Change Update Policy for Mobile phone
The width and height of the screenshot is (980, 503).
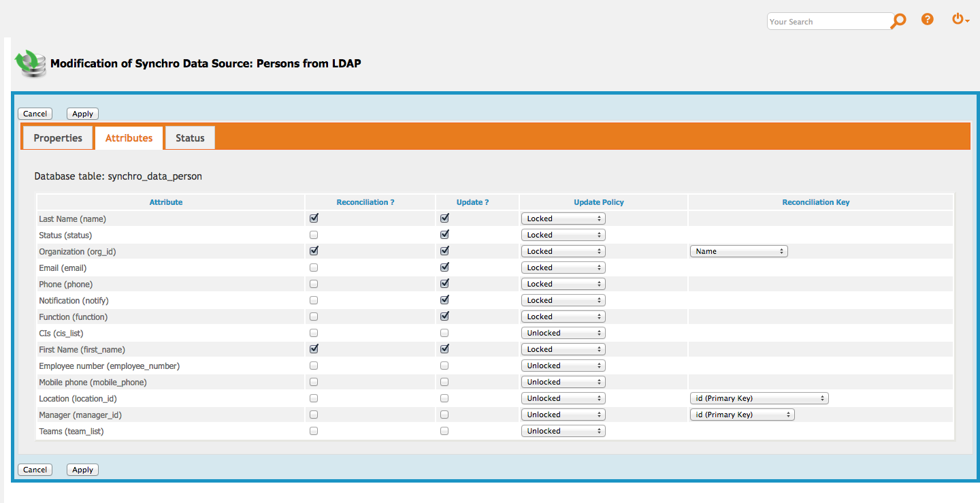pyautogui.click(x=563, y=382)
